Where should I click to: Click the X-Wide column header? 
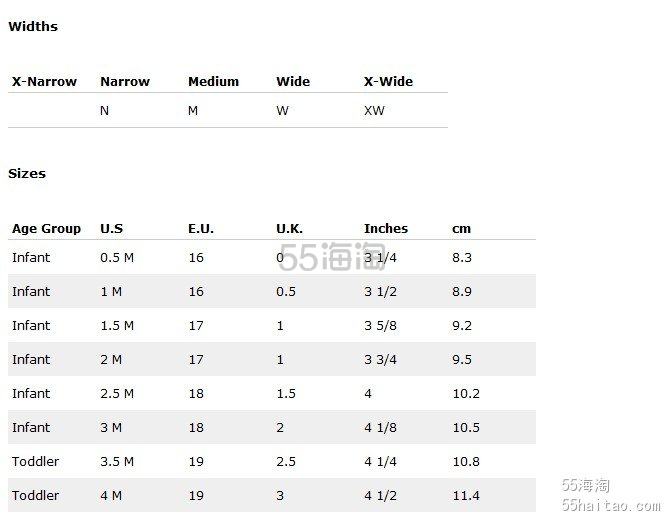tap(388, 81)
